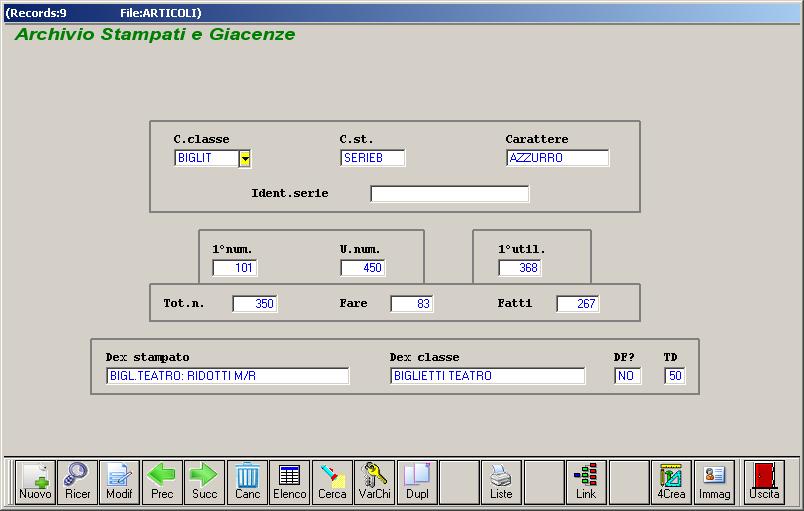
Task: Exit with the Uscita red door
Action: pyautogui.click(x=764, y=482)
